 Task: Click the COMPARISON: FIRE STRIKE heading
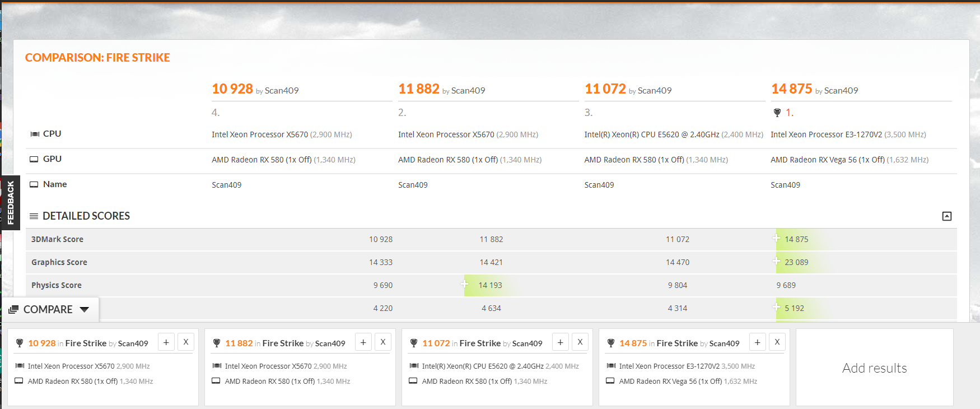click(x=97, y=58)
